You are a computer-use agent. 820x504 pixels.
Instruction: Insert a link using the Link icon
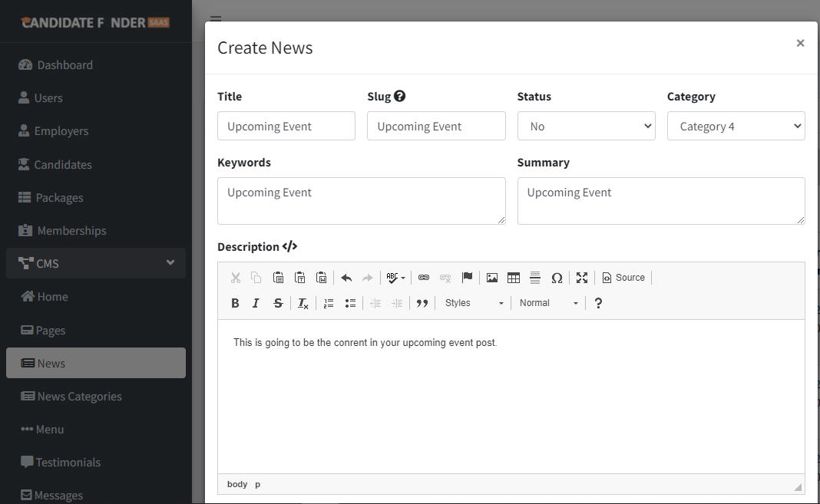click(424, 278)
